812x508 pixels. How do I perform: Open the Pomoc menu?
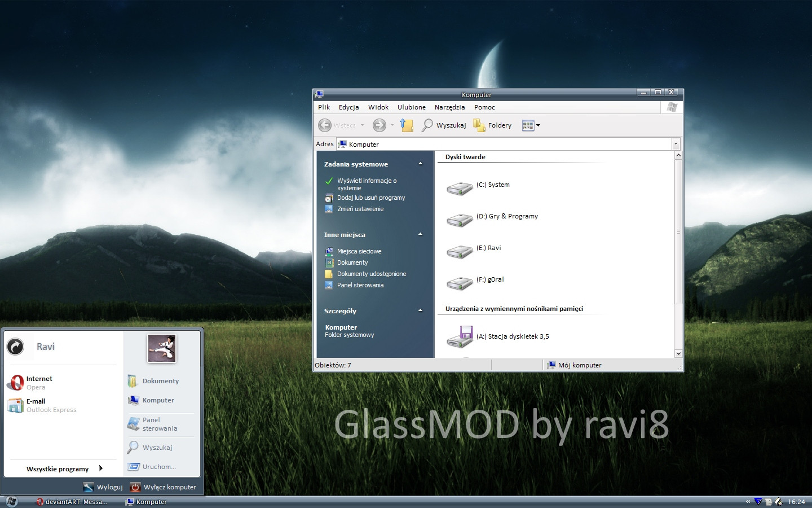(484, 107)
